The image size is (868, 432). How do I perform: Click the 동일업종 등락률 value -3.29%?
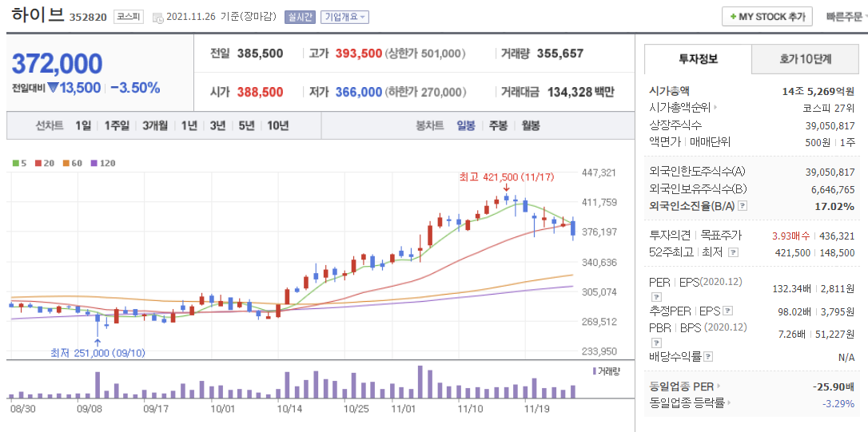click(x=838, y=403)
